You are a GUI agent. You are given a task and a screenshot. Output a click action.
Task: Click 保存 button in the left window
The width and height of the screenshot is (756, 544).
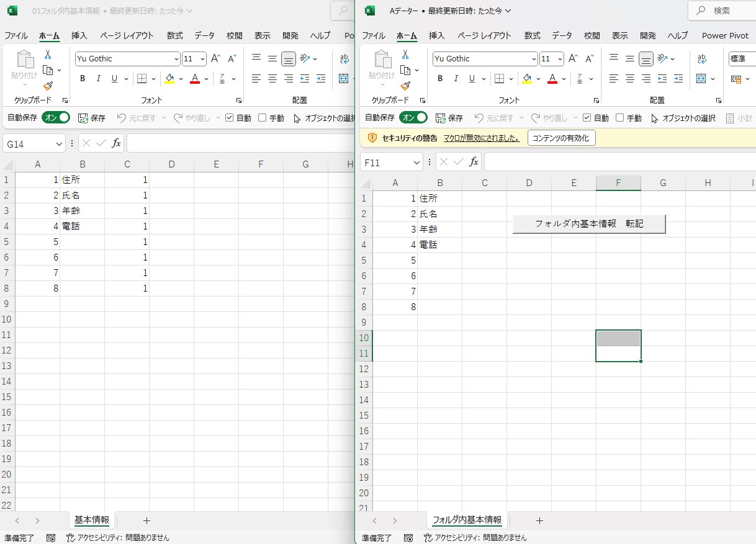92,117
